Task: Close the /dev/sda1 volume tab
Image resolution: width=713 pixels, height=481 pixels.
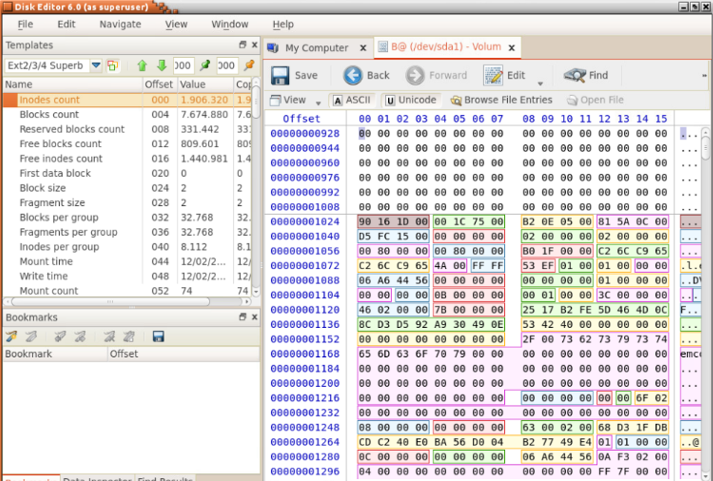Action: coord(512,47)
